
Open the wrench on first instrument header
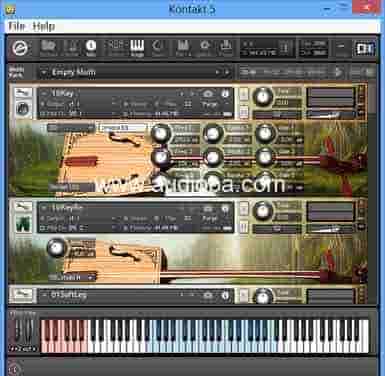click(x=23, y=92)
